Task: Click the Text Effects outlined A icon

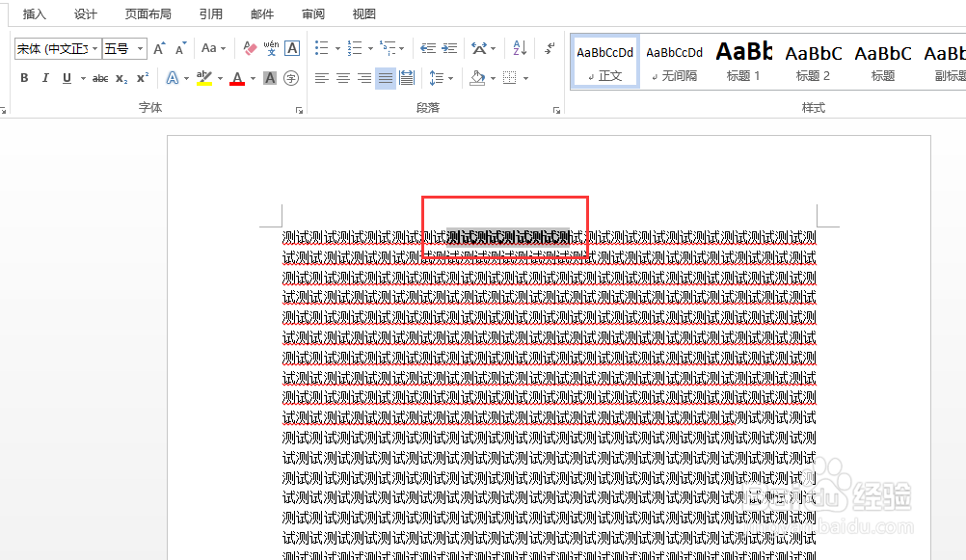Action: [173, 78]
